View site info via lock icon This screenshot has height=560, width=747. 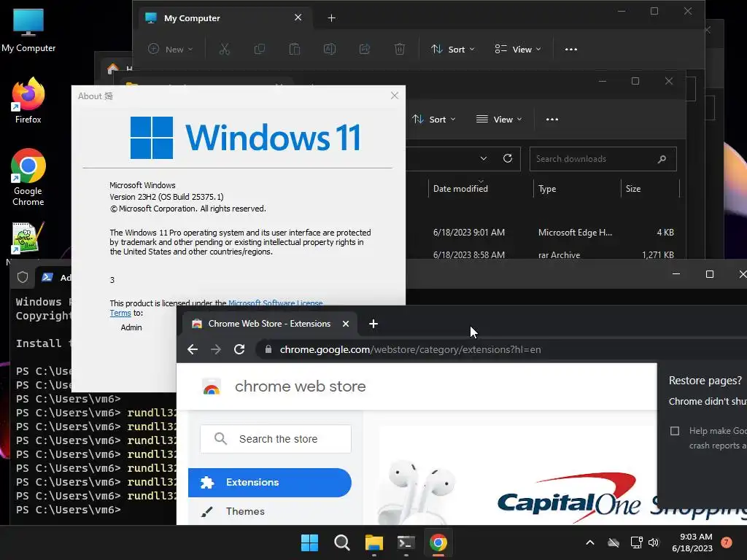pos(268,349)
